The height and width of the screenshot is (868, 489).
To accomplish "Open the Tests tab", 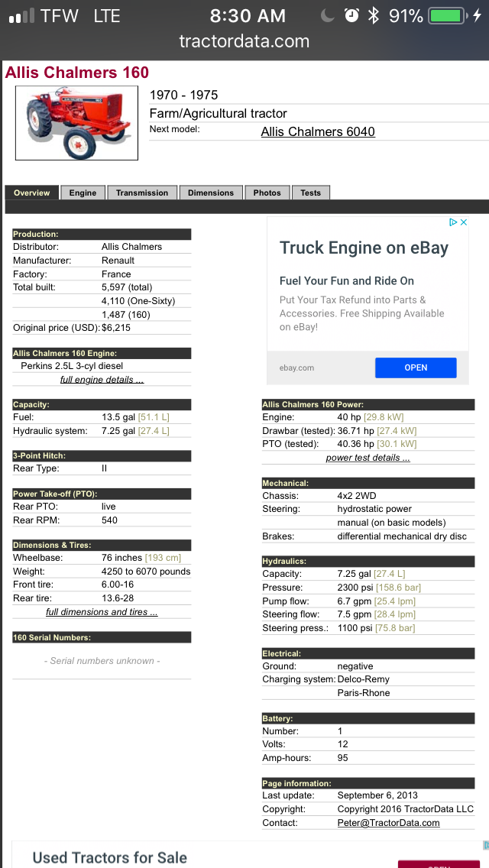I will (310, 193).
